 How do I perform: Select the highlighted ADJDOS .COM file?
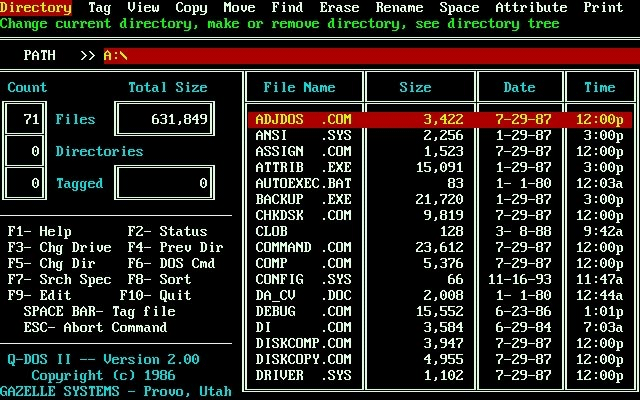click(x=440, y=119)
